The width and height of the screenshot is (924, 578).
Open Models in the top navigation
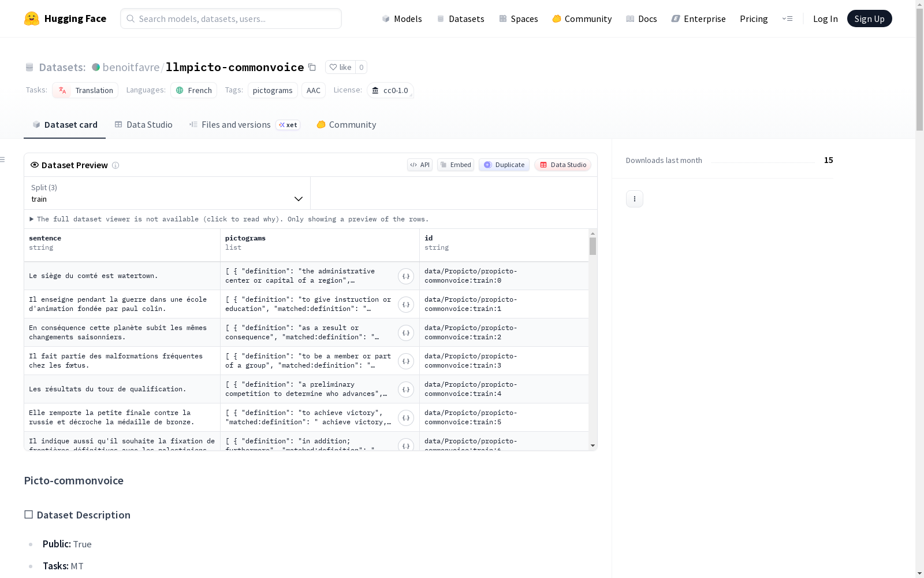[x=402, y=18]
